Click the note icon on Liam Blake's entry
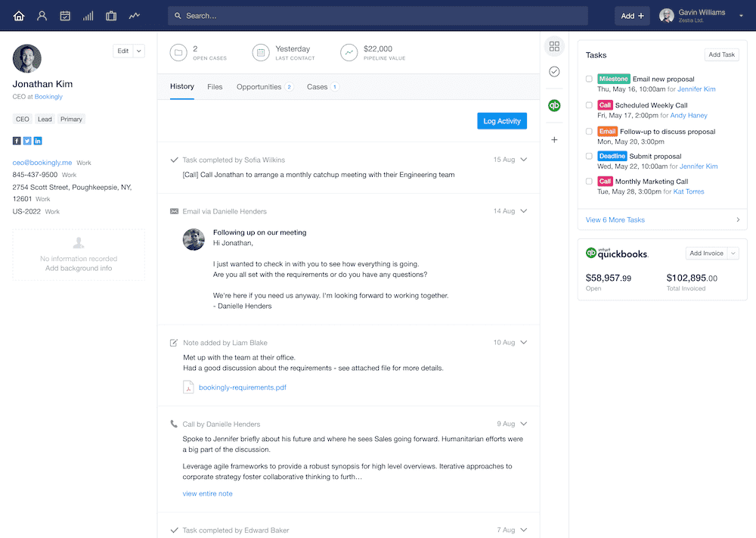 click(174, 343)
